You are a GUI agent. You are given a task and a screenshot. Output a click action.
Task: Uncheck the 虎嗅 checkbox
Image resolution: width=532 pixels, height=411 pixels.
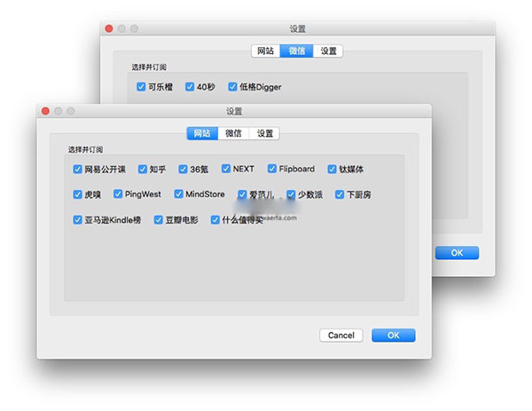coord(78,194)
